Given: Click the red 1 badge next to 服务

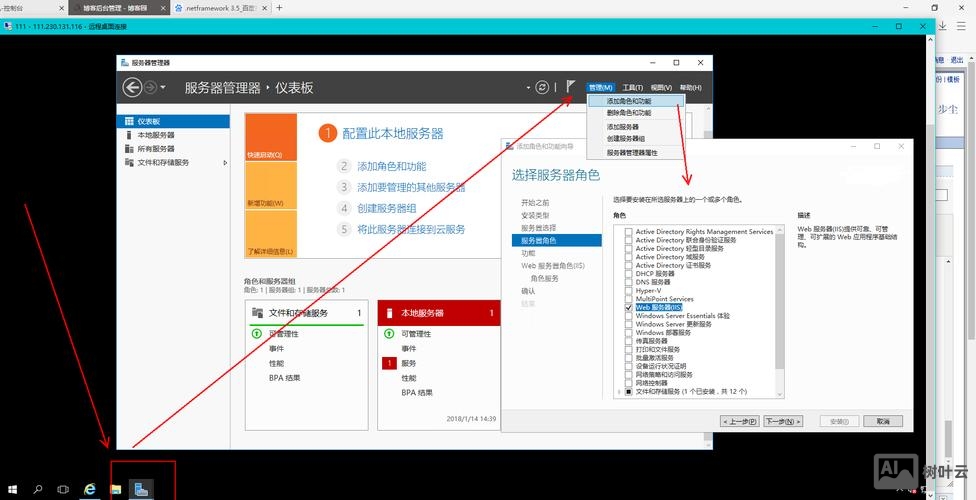Looking at the screenshot, I should [390, 363].
